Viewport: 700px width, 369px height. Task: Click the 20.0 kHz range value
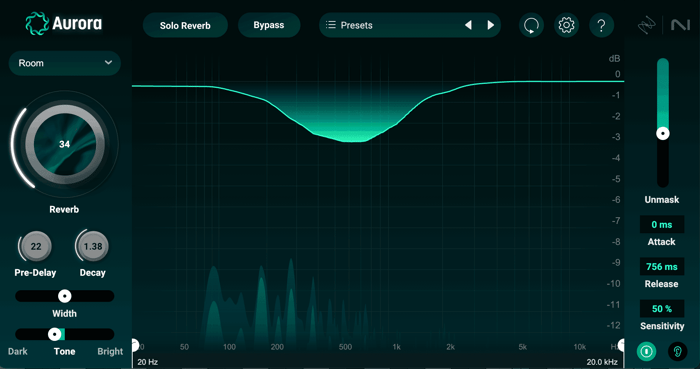point(602,362)
